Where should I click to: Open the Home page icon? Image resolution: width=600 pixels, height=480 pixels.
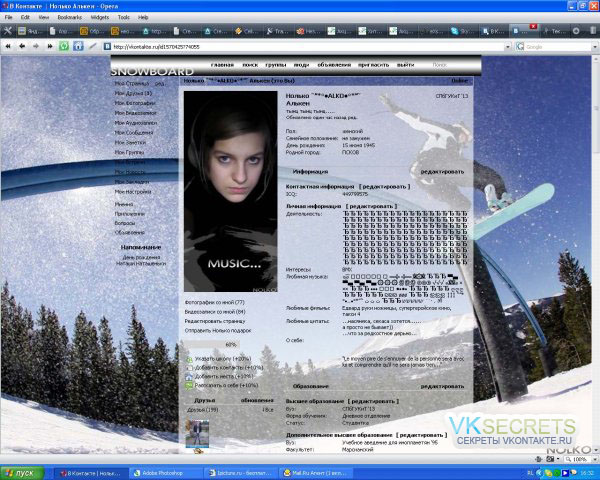pyautogui.click(x=78, y=46)
